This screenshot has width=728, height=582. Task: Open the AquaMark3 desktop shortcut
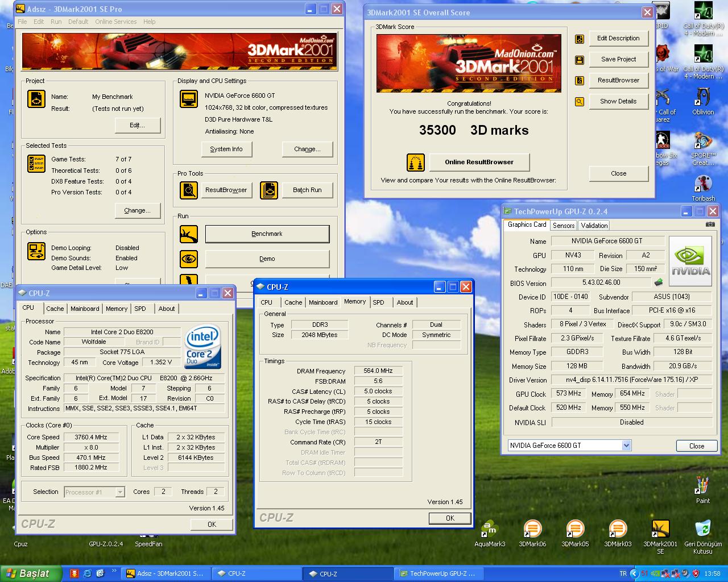pos(489,533)
